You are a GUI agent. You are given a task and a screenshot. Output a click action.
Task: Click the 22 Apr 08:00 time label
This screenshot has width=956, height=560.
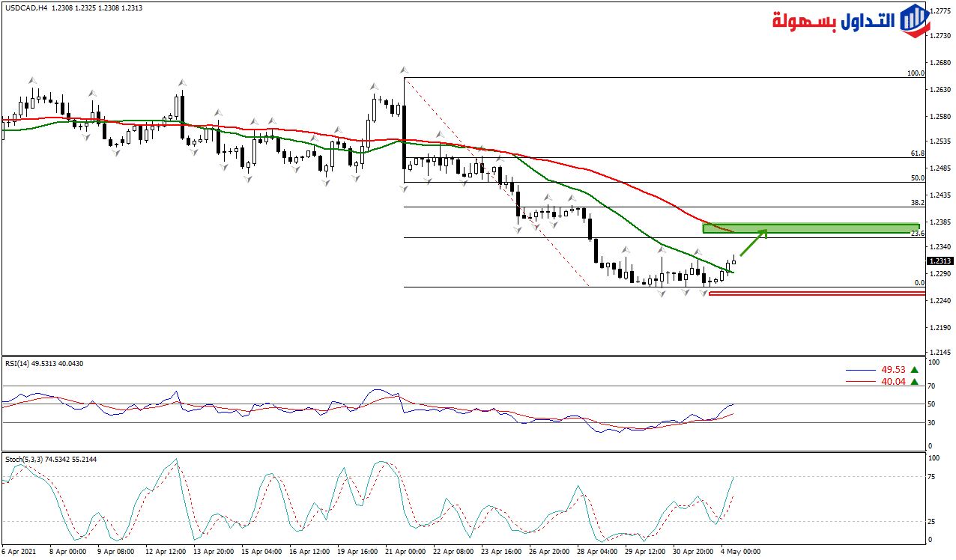tap(453, 551)
